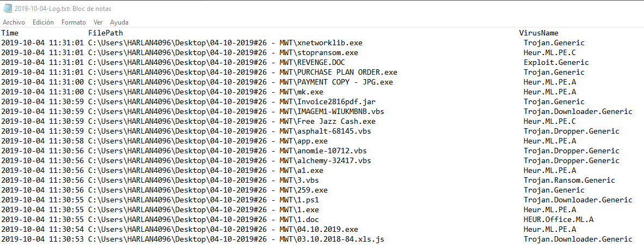
Task: Place cursor on stopransom.exe entry
Action: point(327,52)
